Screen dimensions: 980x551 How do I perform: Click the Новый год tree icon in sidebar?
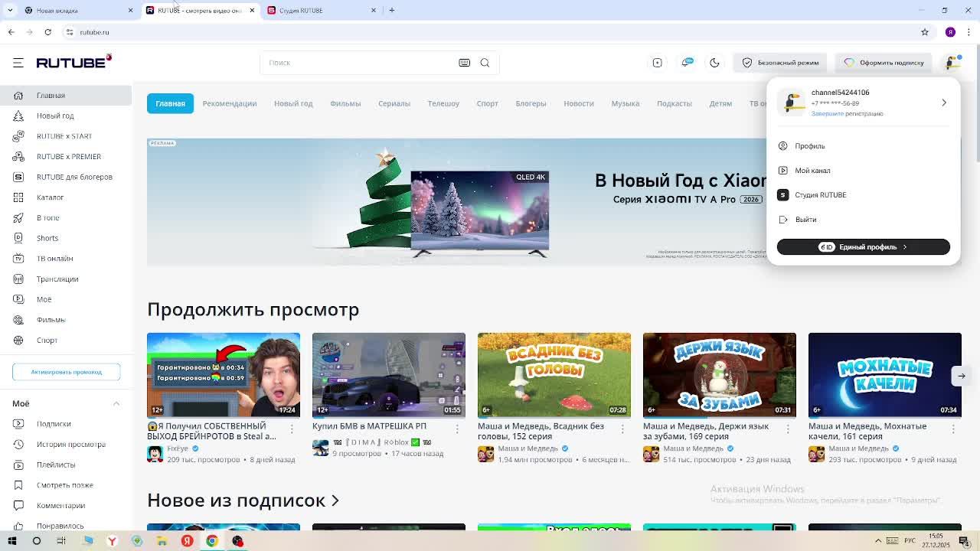[x=18, y=116]
